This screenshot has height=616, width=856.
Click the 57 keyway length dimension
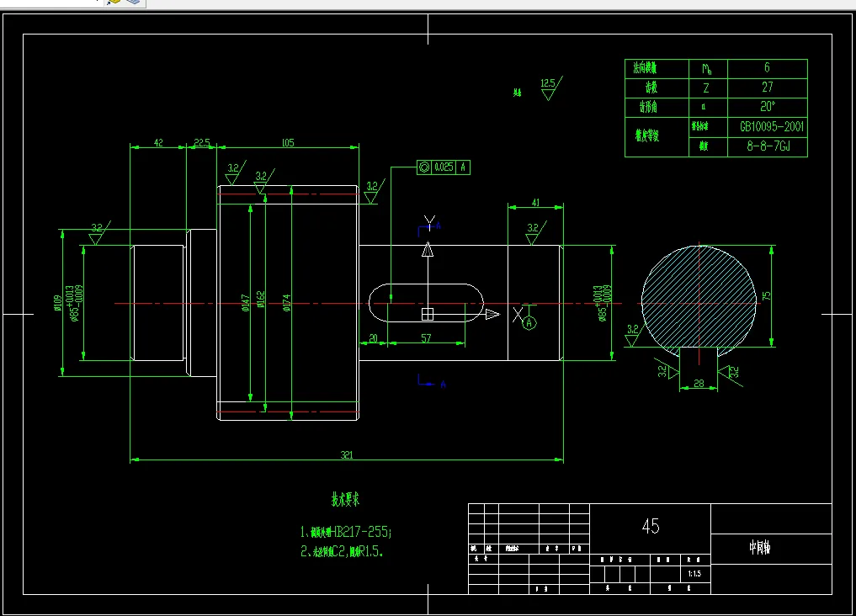pos(426,338)
